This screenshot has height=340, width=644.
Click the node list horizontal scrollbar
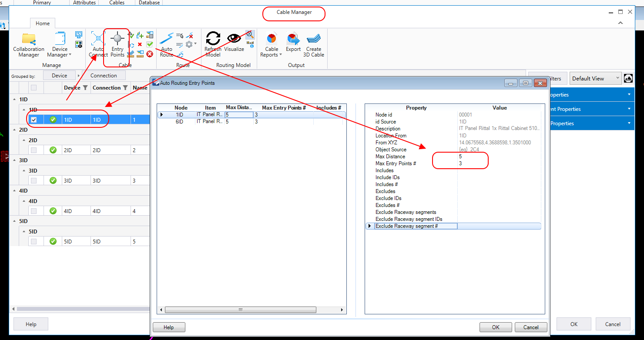tap(240, 310)
